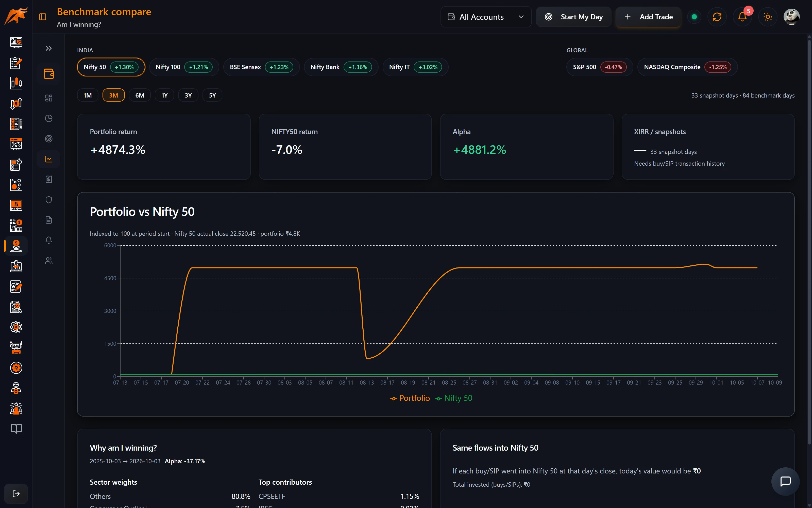Expand the inner sidebar with double chevron
This screenshot has width=812, height=508.
click(x=49, y=48)
